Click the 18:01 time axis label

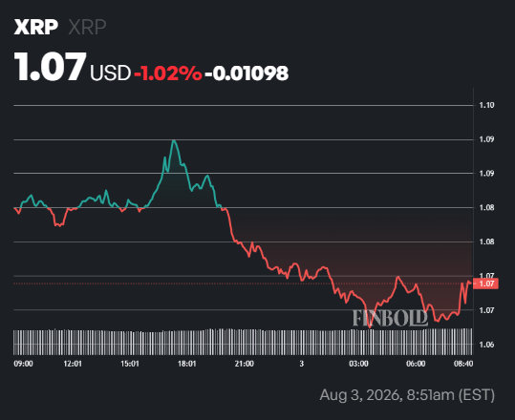187,364
